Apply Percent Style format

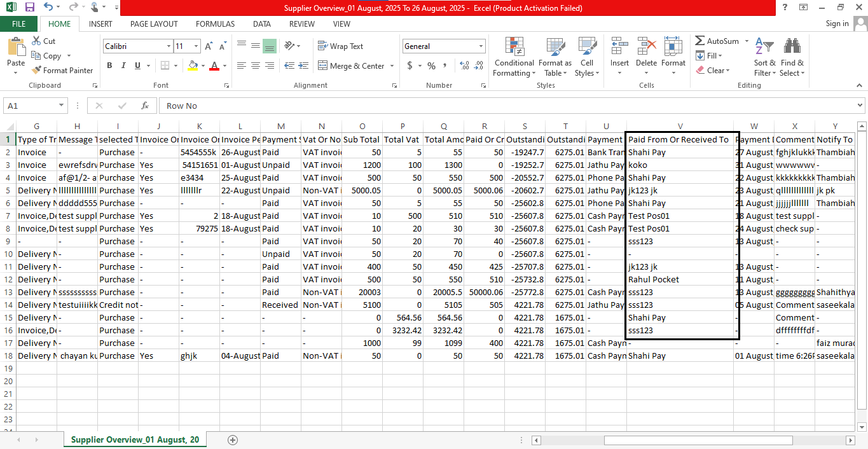click(x=432, y=66)
